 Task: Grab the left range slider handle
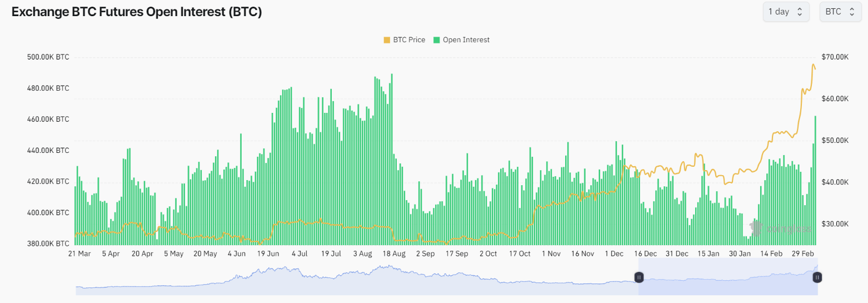[638, 277]
